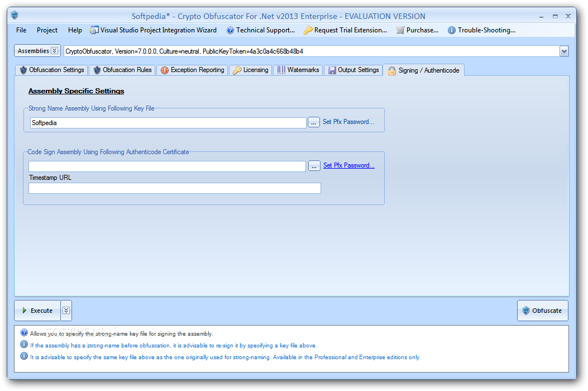
Task: Switch to Output Settings tab
Action: 353,70
